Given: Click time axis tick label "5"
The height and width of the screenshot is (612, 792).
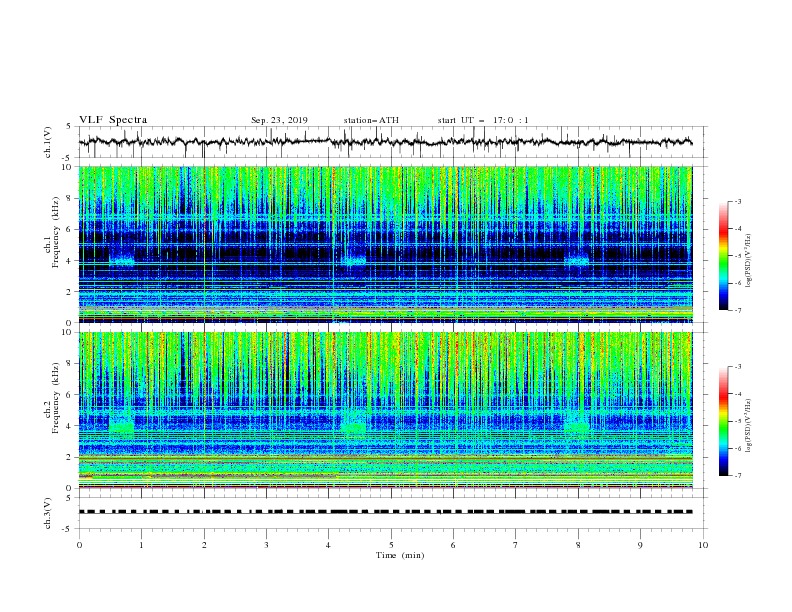Looking at the screenshot, I should (391, 545).
